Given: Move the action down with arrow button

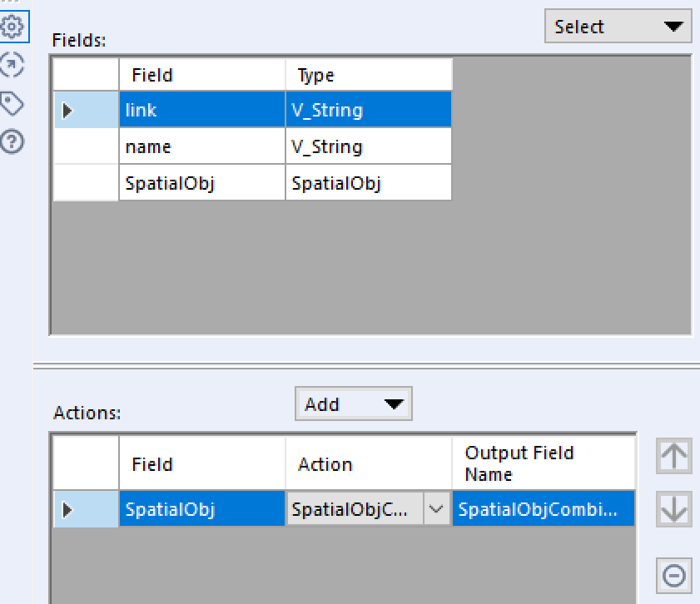Looking at the screenshot, I should pos(673,508).
